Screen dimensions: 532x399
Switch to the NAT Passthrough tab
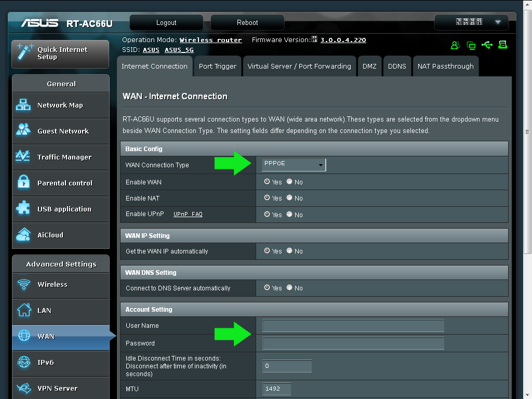(x=445, y=66)
